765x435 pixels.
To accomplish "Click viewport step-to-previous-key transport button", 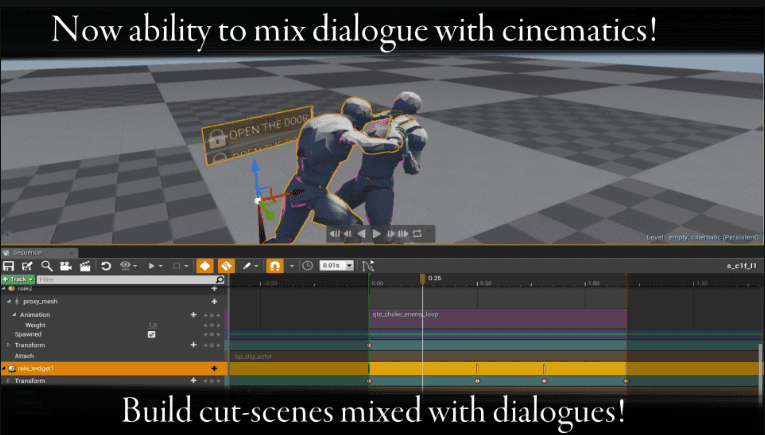I will click(x=347, y=234).
